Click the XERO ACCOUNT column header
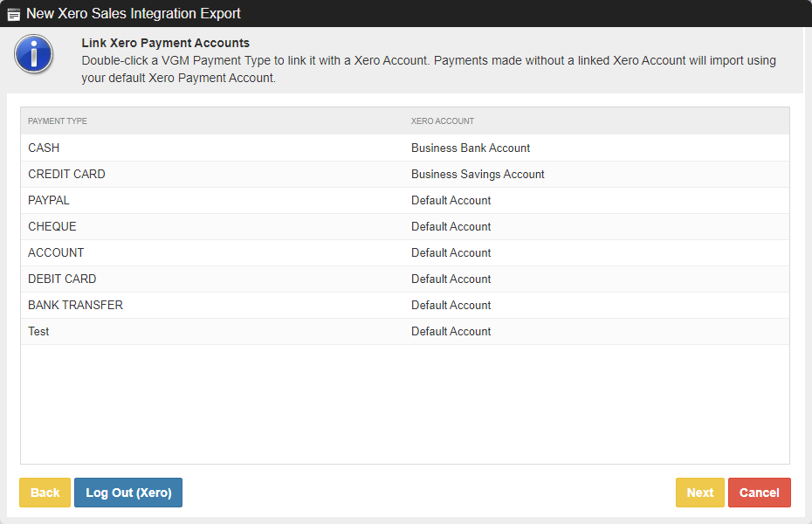This screenshot has width=812, height=524. [443, 121]
